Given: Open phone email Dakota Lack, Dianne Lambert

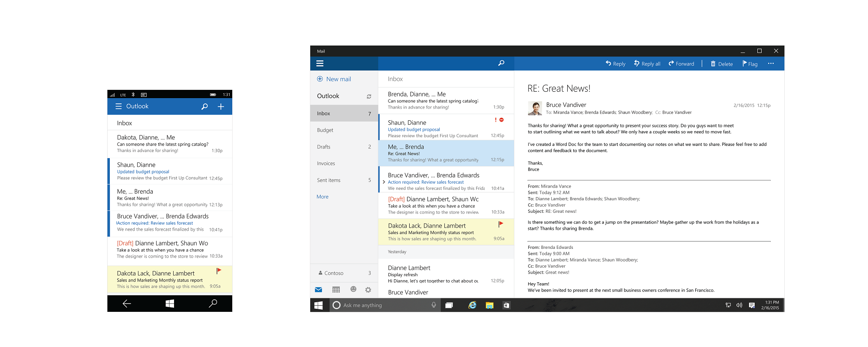Looking at the screenshot, I should tap(170, 280).
